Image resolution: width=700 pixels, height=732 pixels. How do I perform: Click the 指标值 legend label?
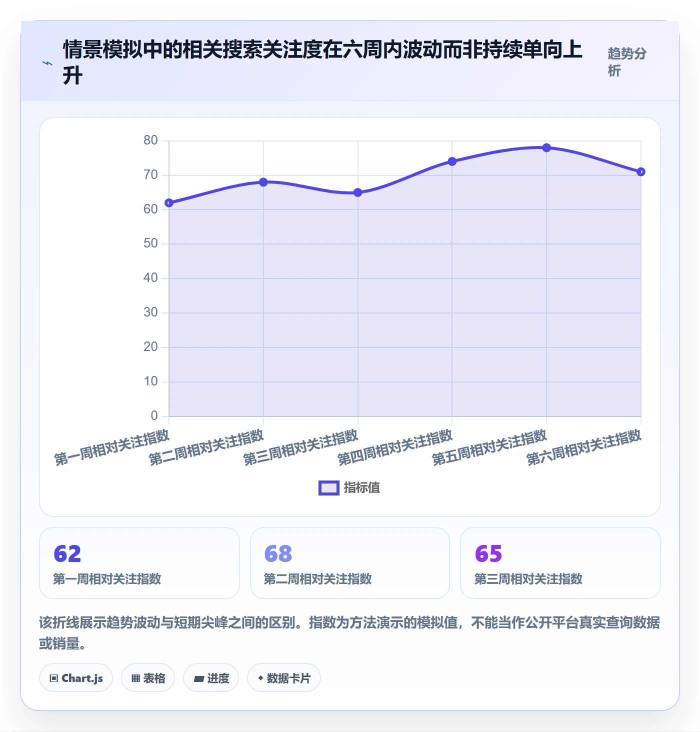(362, 488)
